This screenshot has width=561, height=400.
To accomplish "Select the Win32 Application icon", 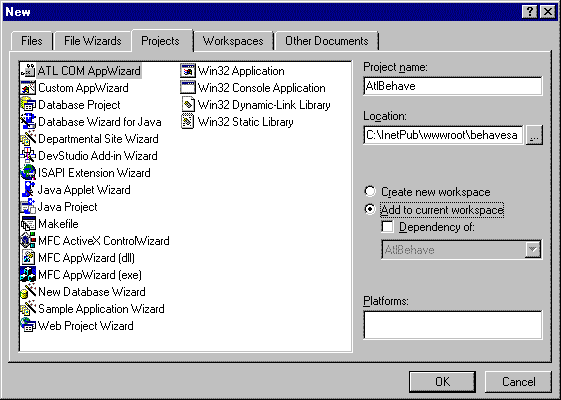I will click(x=188, y=71).
